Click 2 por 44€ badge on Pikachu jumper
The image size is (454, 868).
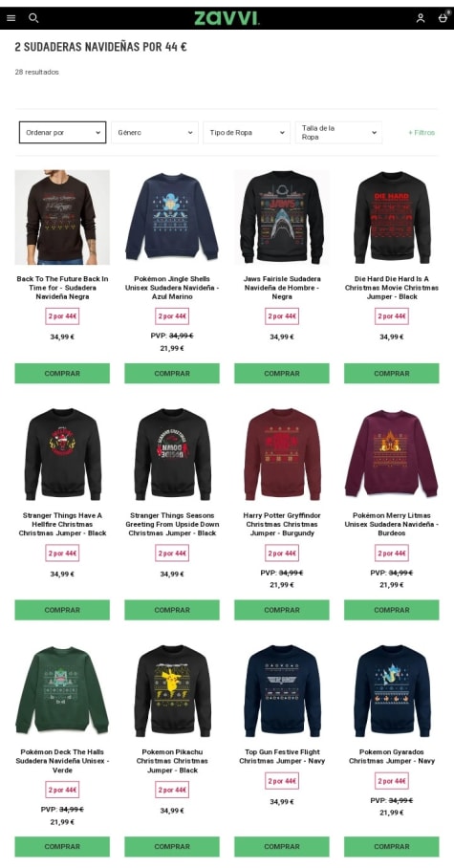(172, 790)
